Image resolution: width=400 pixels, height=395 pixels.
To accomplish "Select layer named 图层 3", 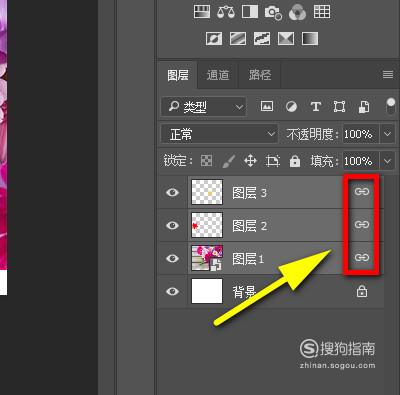I will click(249, 193).
